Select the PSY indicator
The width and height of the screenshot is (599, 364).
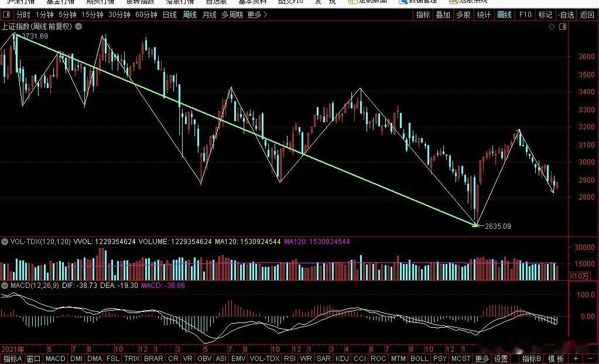(x=440, y=359)
